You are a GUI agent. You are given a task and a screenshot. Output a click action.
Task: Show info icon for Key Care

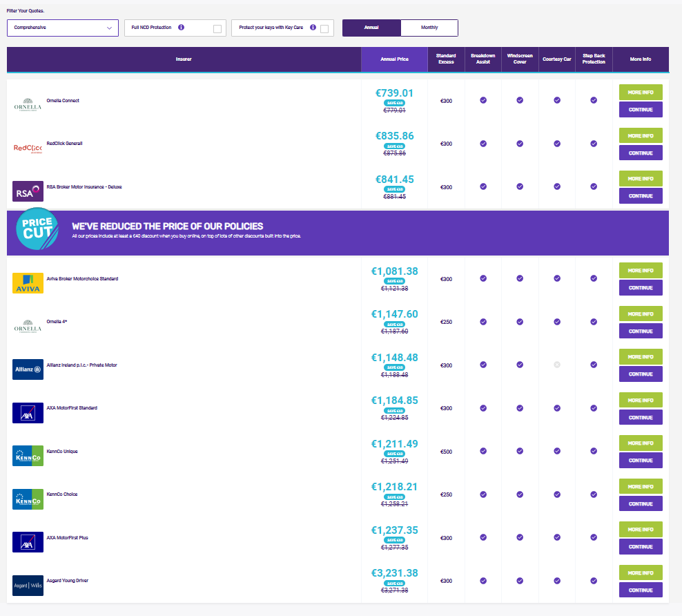pos(313,28)
